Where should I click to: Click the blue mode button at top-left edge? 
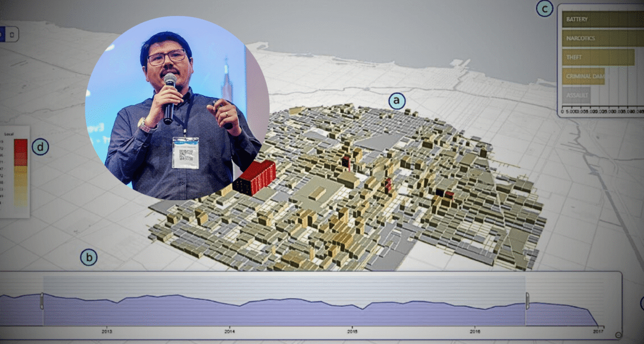(x=2, y=34)
